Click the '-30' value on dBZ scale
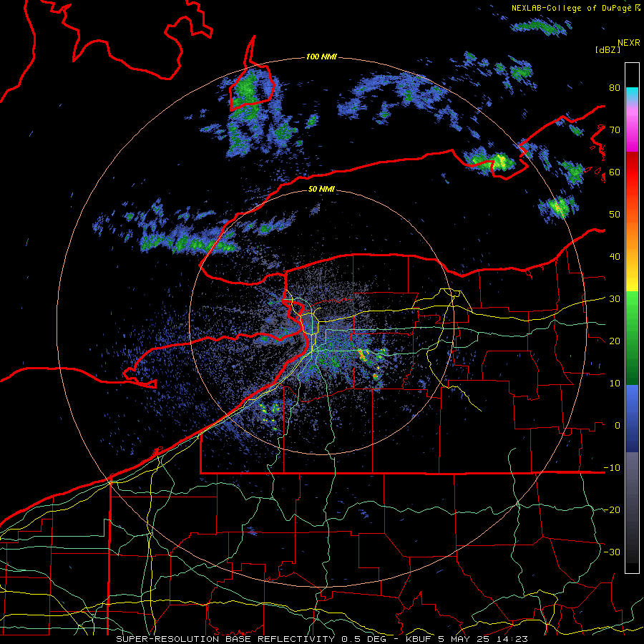644x644 pixels. click(612, 552)
